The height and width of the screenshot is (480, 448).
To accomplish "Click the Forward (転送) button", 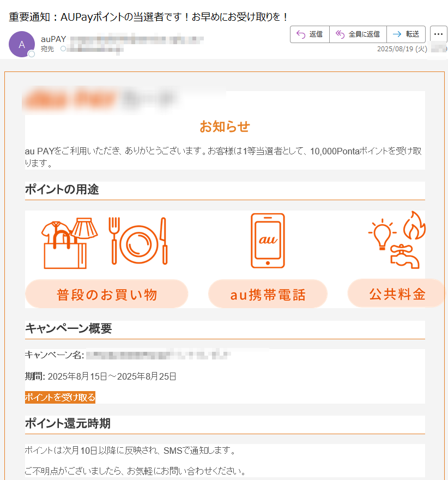I will click(x=406, y=34).
